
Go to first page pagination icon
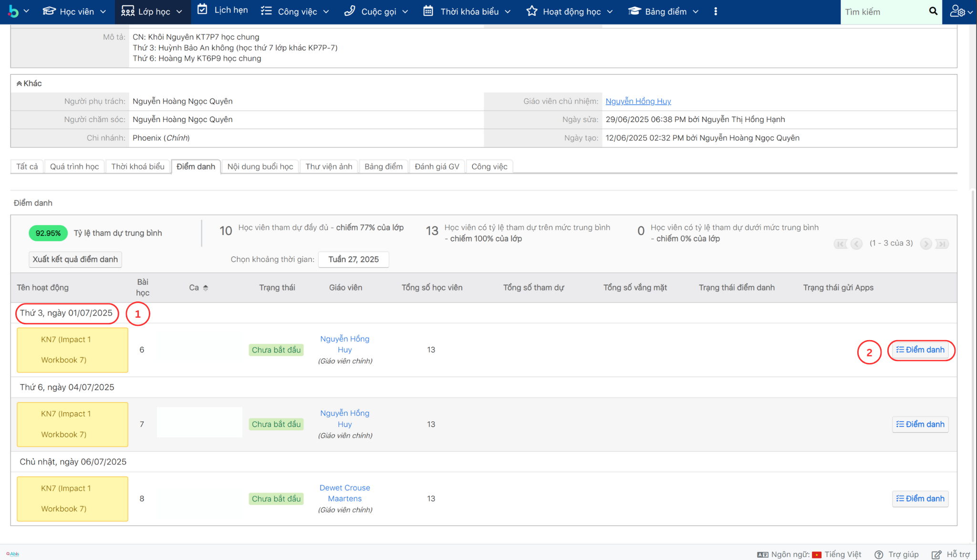click(841, 244)
